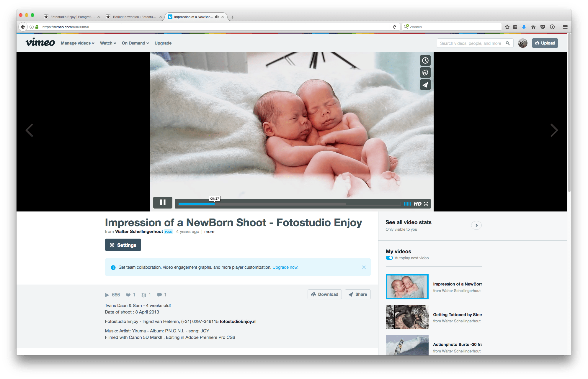Image resolution: width=588 pixels, height=379 pixels.
Task: Mute the Vimeo tab audio icon
Action: (217, 17)
